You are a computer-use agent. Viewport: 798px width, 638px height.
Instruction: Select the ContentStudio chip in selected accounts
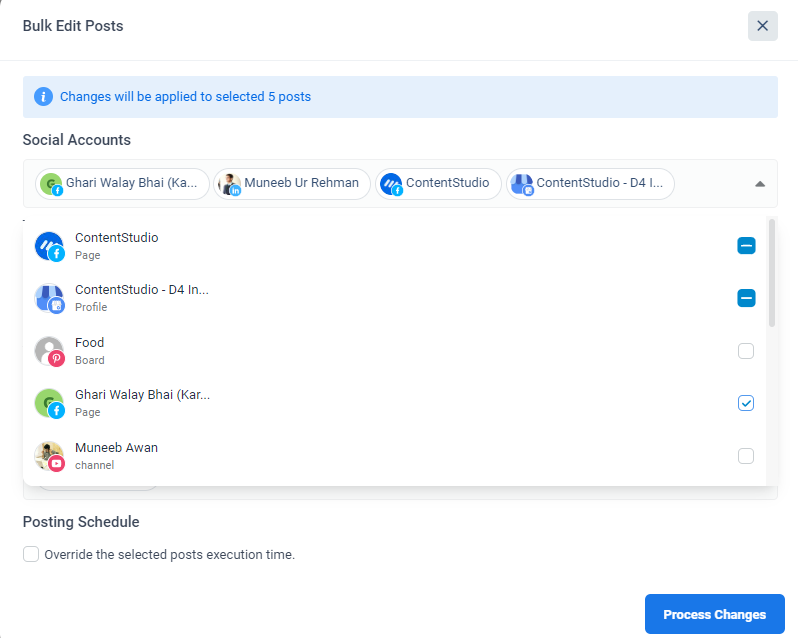click(x=438, y=184)
